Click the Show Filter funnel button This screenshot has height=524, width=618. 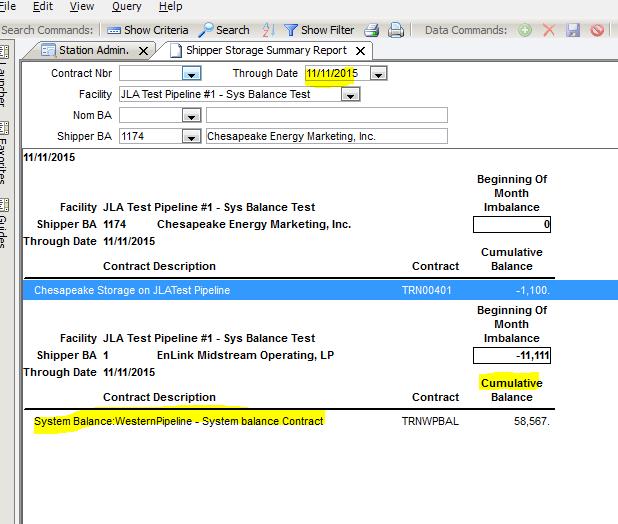pos(318,30)
